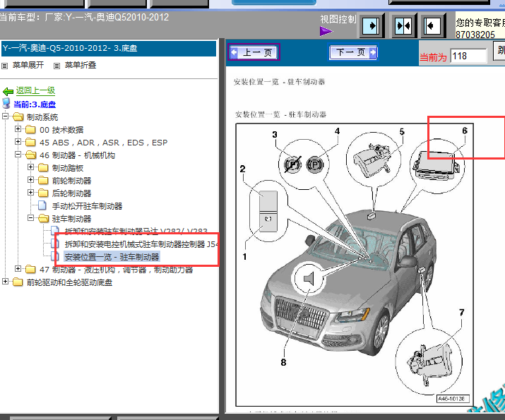Click phone number 87038205 text
Screen dimensions: 505x420
tap(475, 35)
